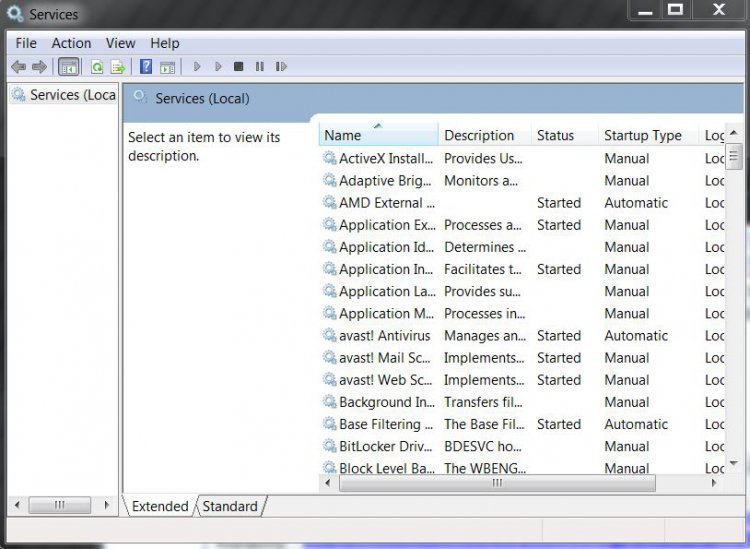Click the gear icon of avast! Antivirus
Screen dimensions: 750x549
pyautogui.click(x=329, y=335)
